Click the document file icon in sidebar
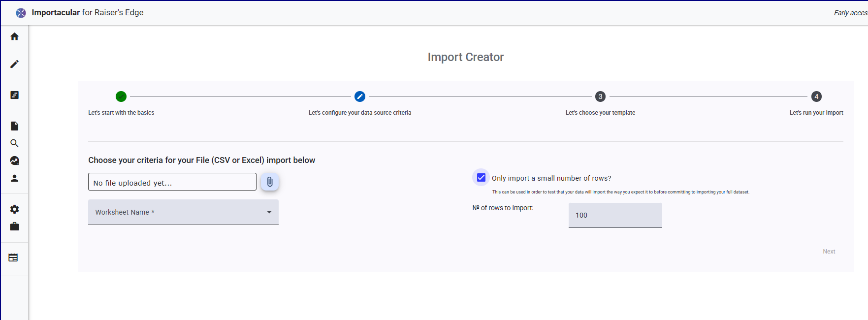The width and height of the screenshot is (868, 320). (x=15, y=126)
